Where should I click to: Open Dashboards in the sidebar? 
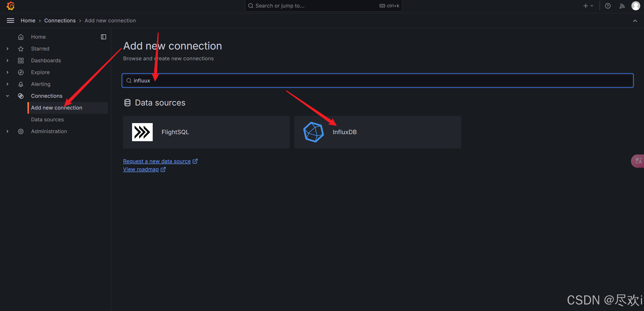tap(46, 61)
